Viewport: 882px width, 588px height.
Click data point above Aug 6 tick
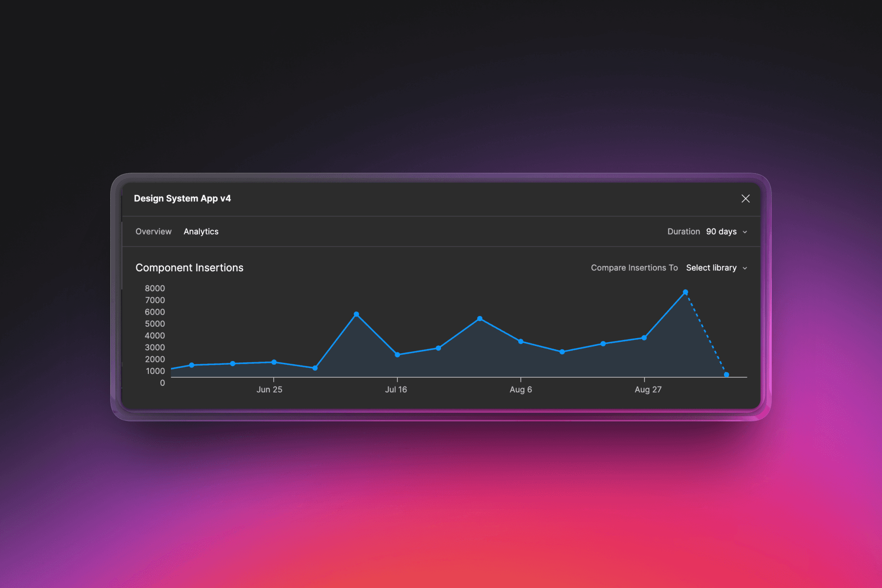520,341
